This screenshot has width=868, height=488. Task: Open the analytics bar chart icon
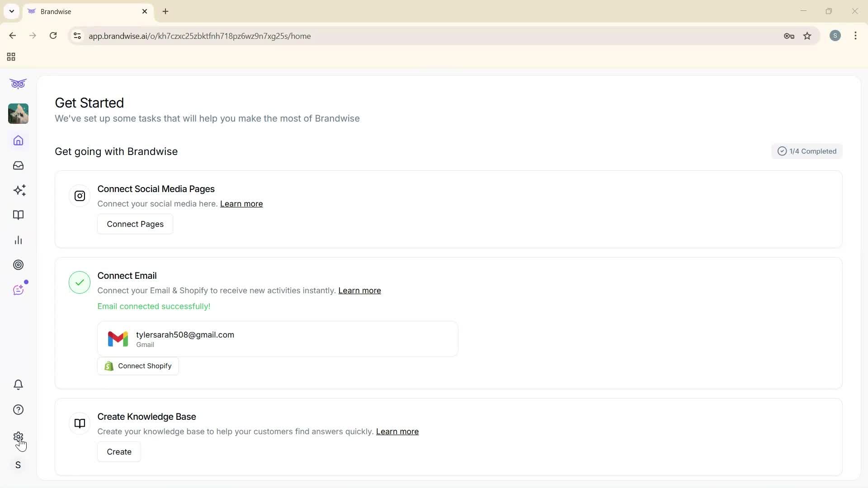click(18, 240)
